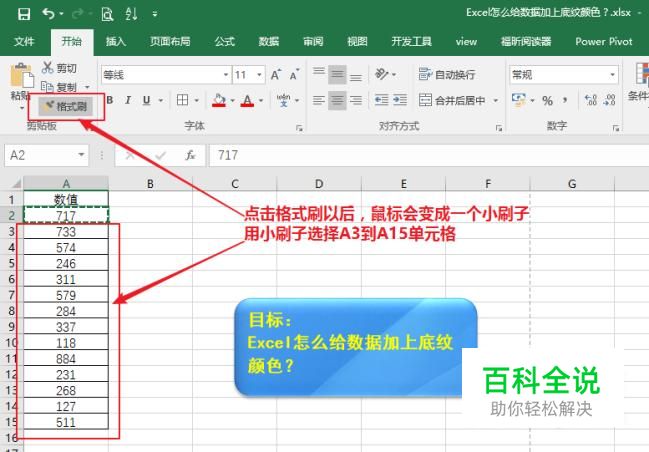Open the Underline style dropdown arrow
This screenshot has height=452, width=649.
click(x=161, y=101)
